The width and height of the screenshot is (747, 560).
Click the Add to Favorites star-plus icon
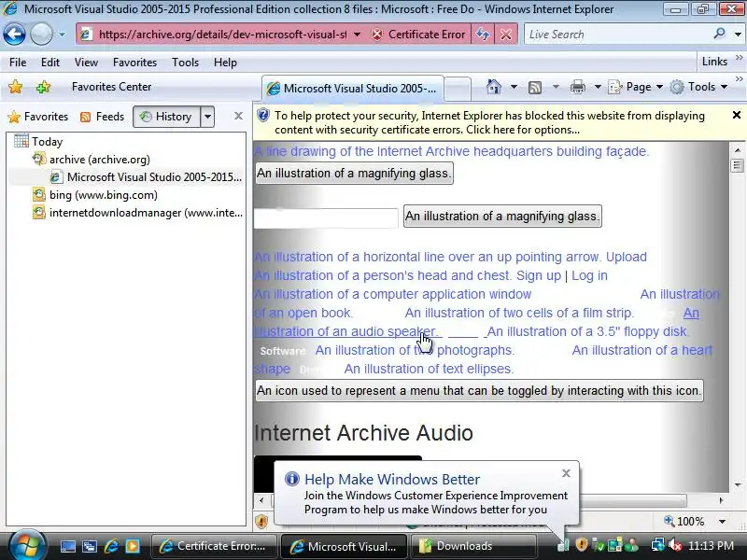pyautogui.click(x=43, y=87)
